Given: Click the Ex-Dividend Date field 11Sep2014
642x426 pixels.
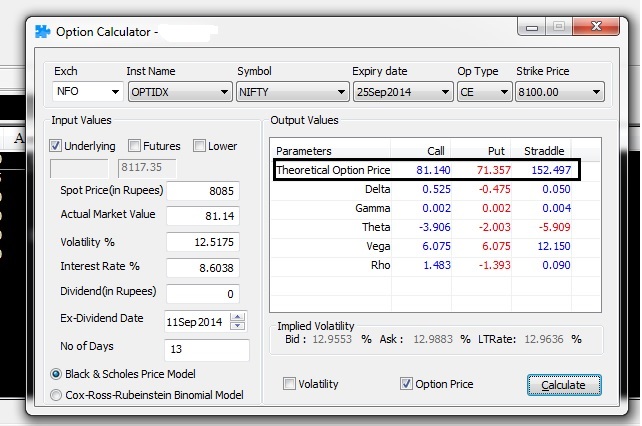Looking at the screenshot, I should point(197,322).
